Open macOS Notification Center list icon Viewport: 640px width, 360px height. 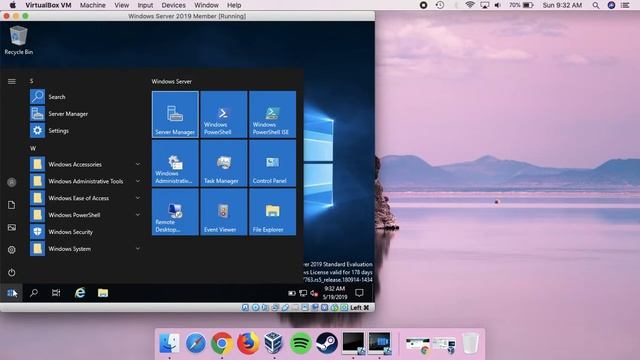(x=625, y=5)
